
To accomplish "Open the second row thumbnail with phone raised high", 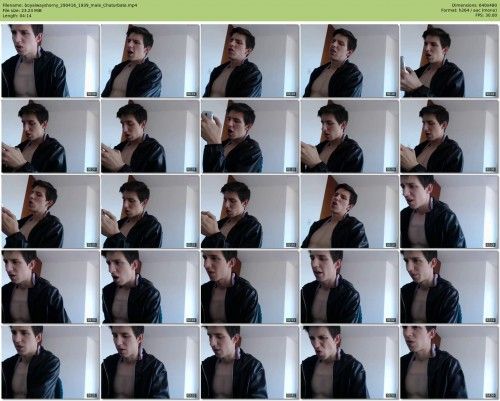I will 250,136.
